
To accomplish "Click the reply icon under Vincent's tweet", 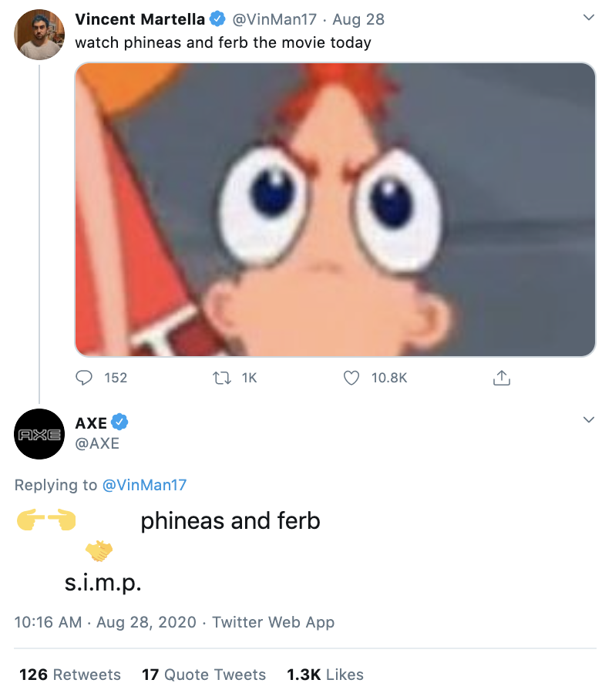I will coord(84,378).
